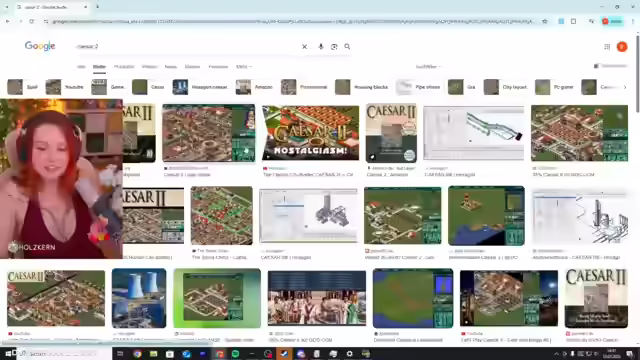Image resolution: width=640 pixels, height=360 pixels.
Task: Open File Explorer from the taskbar
Action: 153,354
